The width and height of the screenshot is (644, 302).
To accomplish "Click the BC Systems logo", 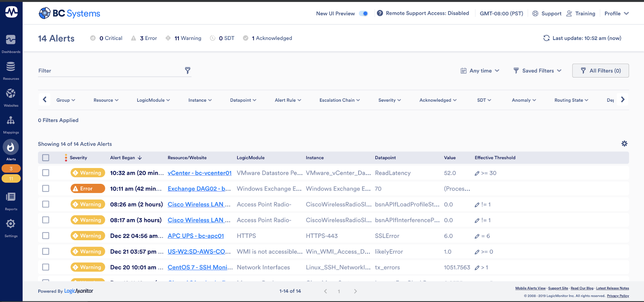I will [x=70, y=13].
